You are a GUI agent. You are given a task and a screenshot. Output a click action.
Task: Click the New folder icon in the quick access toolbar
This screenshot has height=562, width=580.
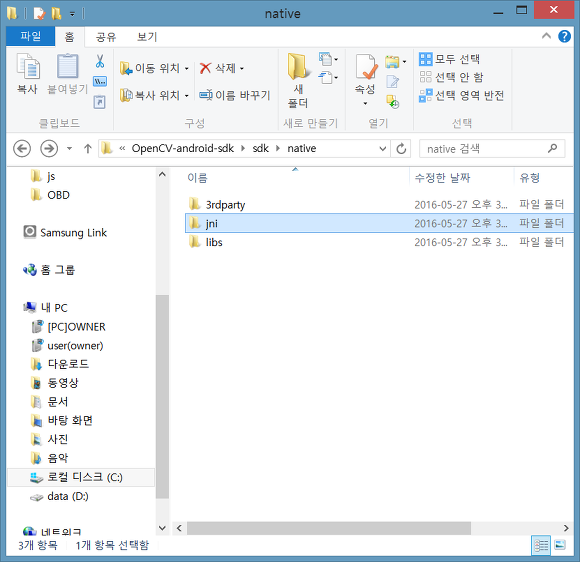pyautogui.click(x=57, y=14)
